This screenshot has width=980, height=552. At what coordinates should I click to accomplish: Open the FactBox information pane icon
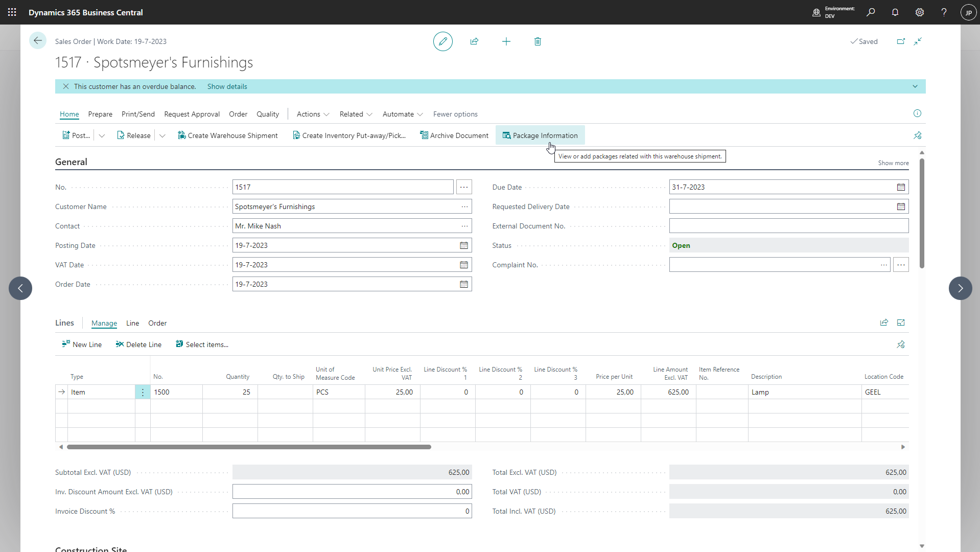pos(917,113)
